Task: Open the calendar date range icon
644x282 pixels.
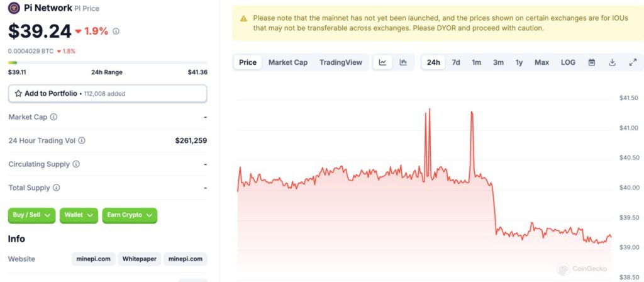Action: tap(591, 62)
